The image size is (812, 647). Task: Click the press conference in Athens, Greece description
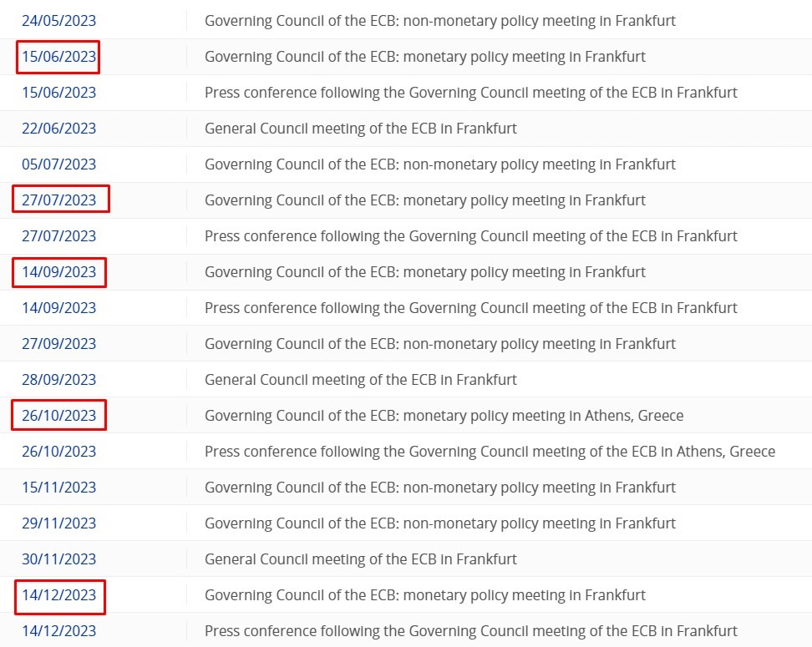point(490,452)
